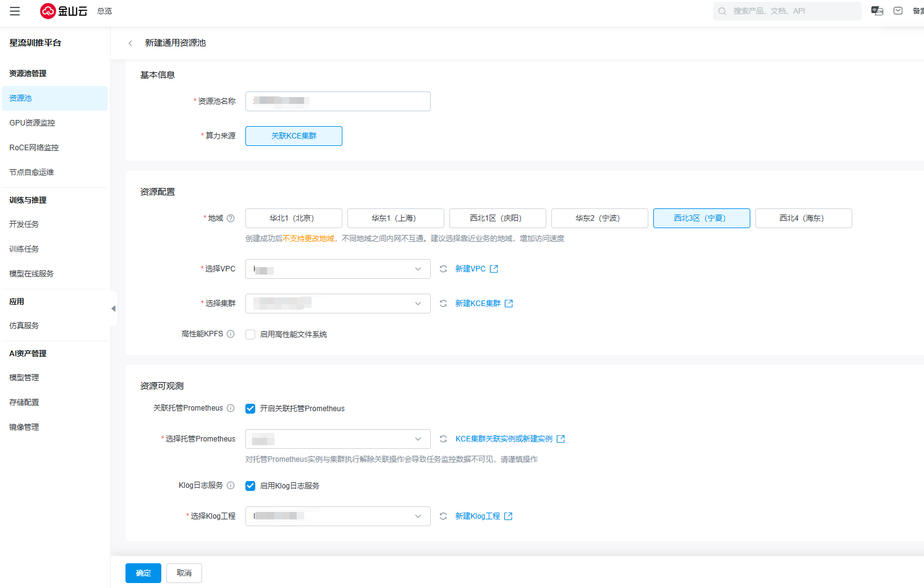
Task: Open the hamburger navigation menu
Action: pyautogui.click(x=15, y=11)
